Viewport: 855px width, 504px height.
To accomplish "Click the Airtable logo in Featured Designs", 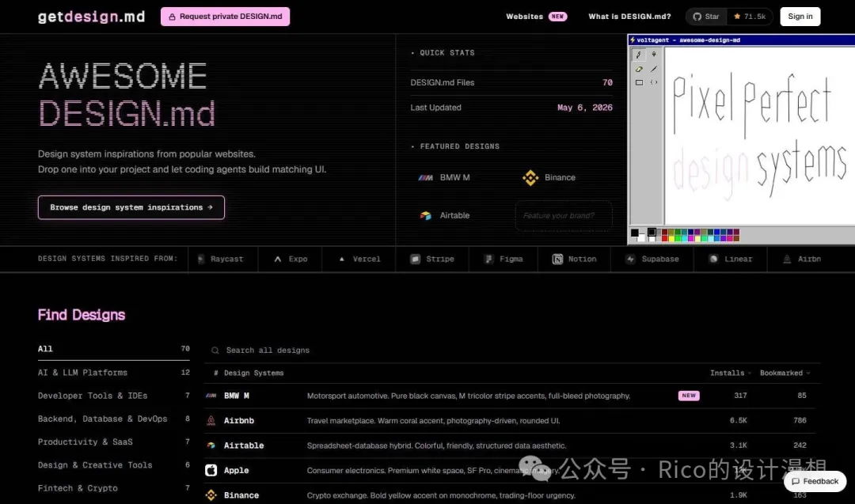I will (x=426, y=216).
